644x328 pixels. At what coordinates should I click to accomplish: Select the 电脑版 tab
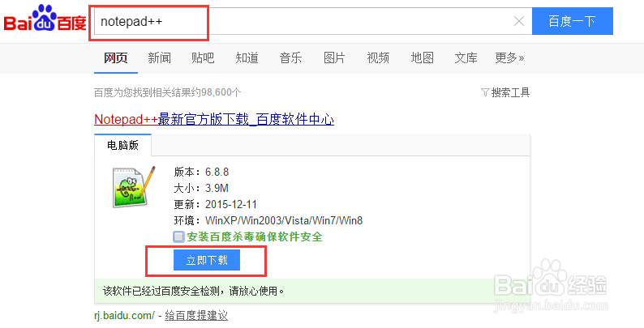point(122,145)
